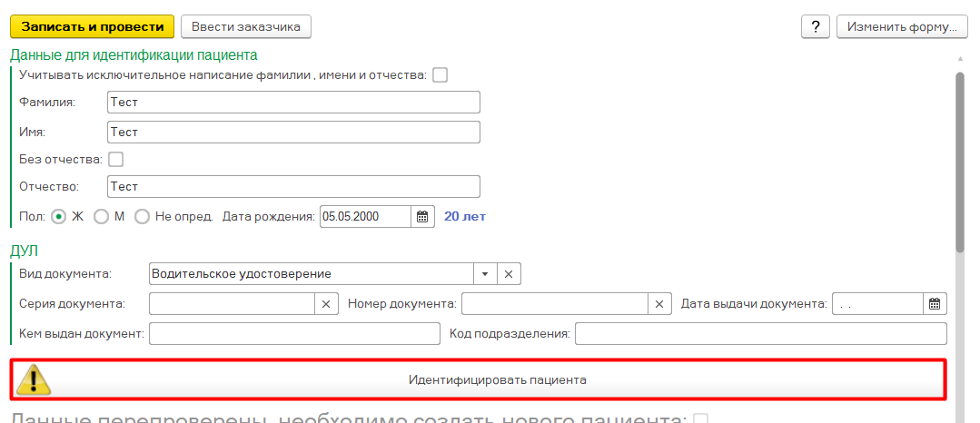This screenshot has width=980, height=423.
Task: Clear the document number field
Action: (x=660, y=303)
